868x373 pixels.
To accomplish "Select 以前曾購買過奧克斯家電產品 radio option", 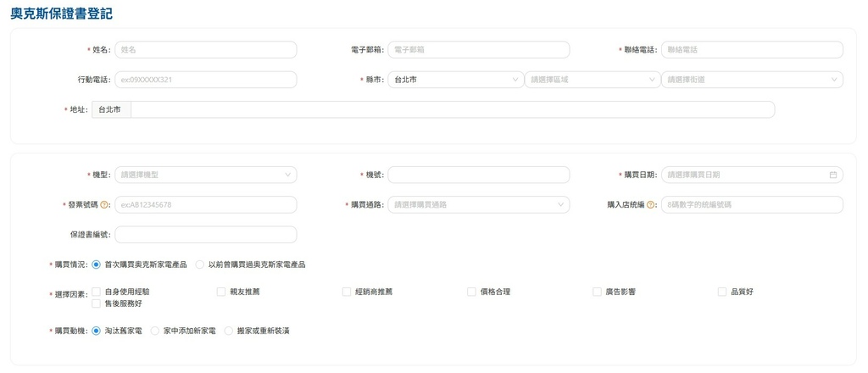I will pos(200,264).
